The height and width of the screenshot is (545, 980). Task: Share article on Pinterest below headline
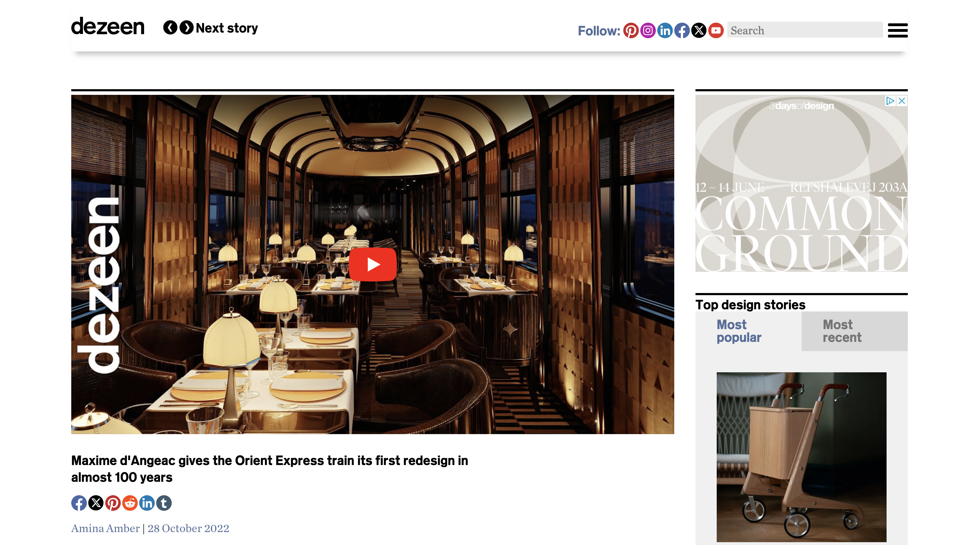coord(113,503)
